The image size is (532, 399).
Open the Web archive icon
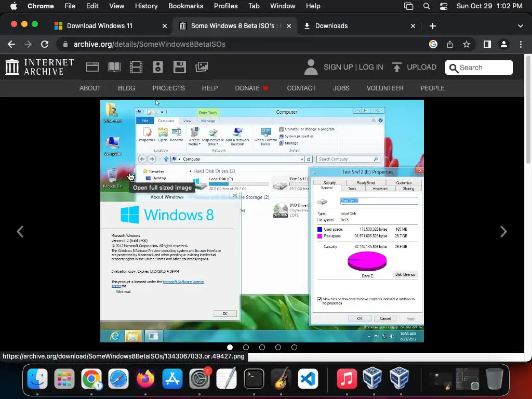click(92, 67)
